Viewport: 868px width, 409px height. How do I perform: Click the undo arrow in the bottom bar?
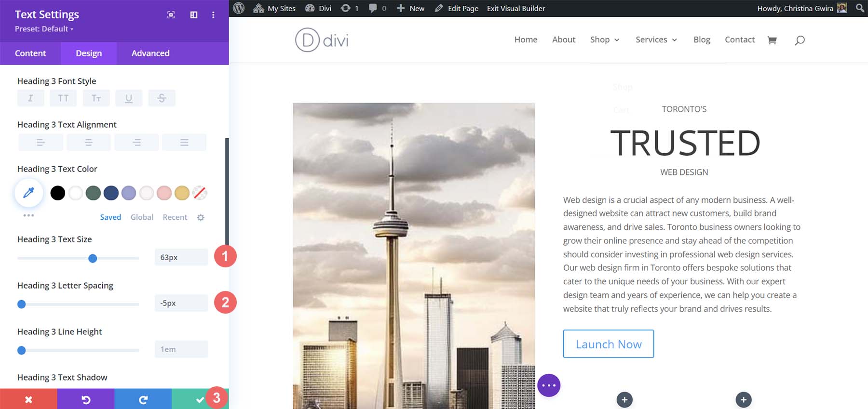click(x=86, y=399)
